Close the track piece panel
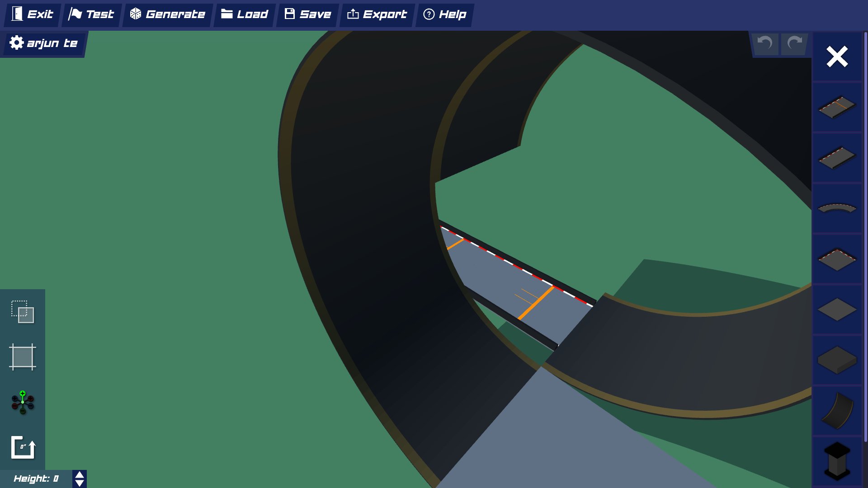Image resolution: width=868 pixels, height=488 pixels. [x=836, y=56]
